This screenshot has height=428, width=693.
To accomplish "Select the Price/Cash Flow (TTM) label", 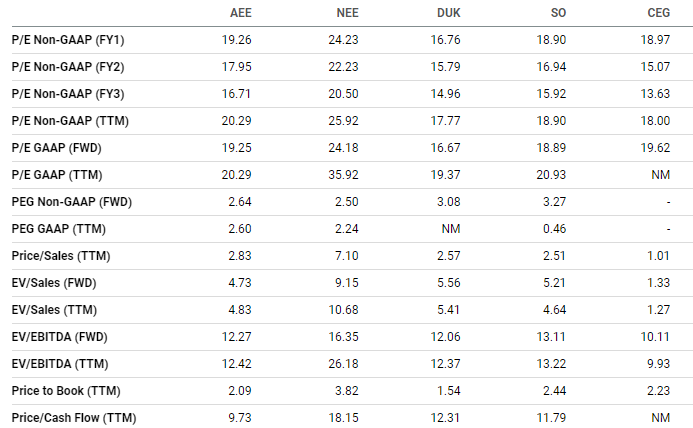I will point(74,418).
